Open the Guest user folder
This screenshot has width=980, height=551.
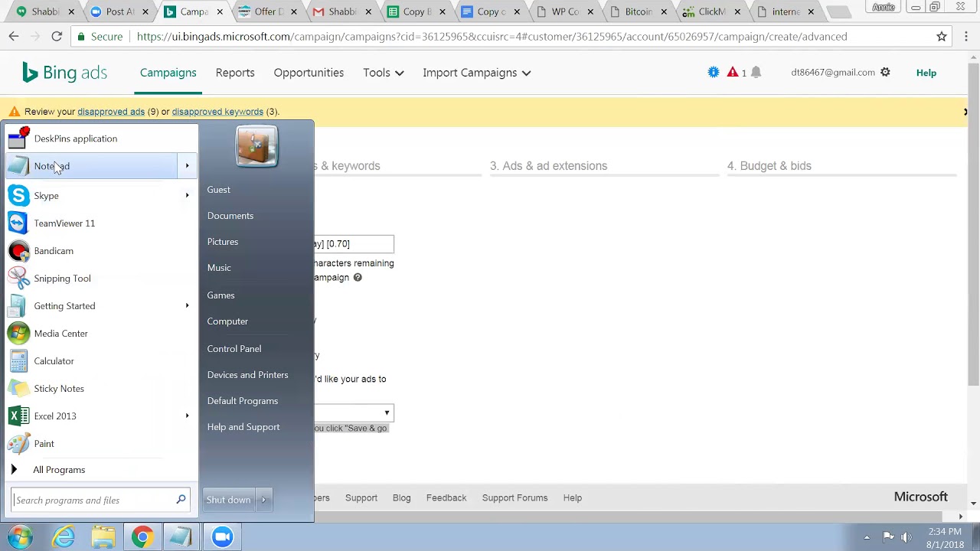218,190
